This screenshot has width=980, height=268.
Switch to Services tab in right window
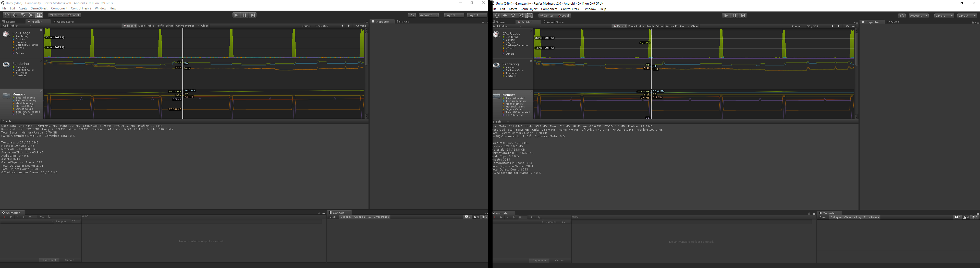click(893, 22)
